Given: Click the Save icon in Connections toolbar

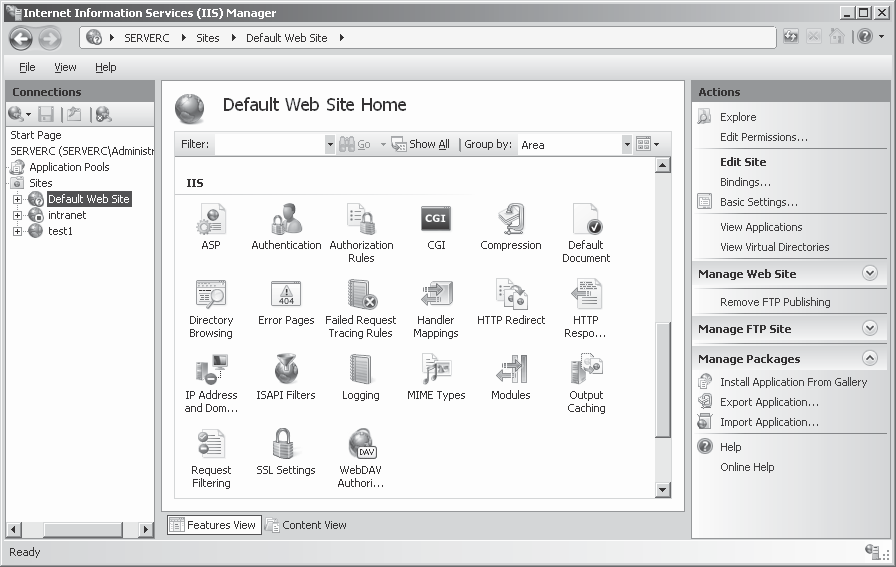Looking at the screenshot, I should pyautogui.click(x=46, y=114).
